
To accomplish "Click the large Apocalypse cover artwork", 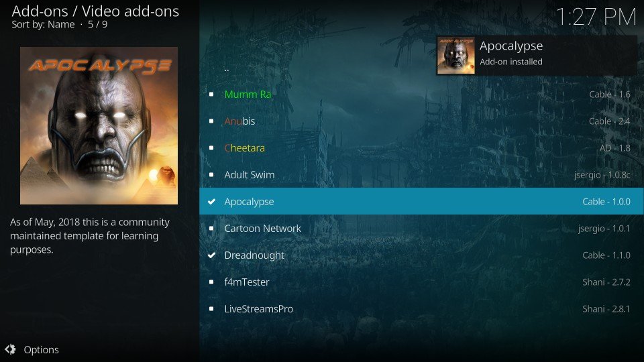I will pos(99,125).
